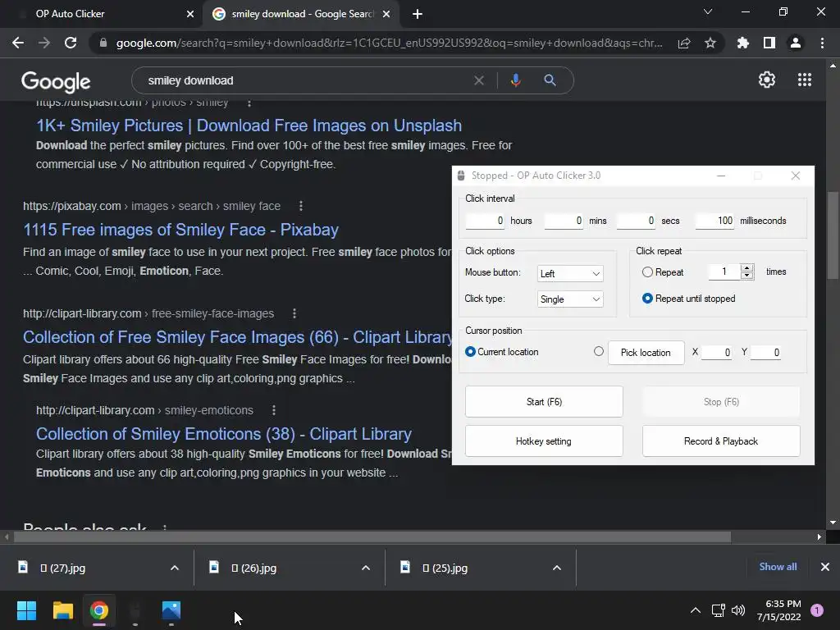Open 1115 Free images Pixabay result
The height and width of the screenshot is (630, 840).
pos(181,230)
